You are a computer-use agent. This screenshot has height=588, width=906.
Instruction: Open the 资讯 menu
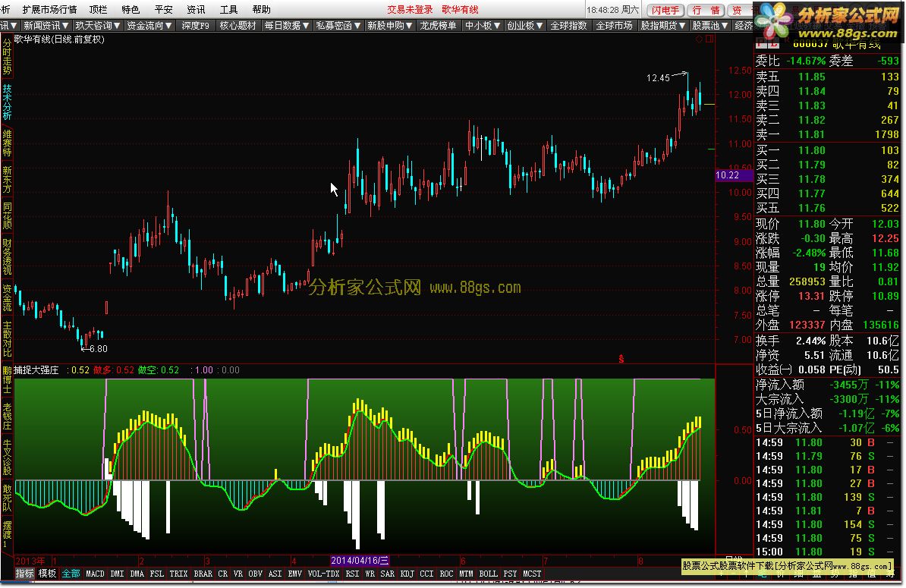(196, 9)
